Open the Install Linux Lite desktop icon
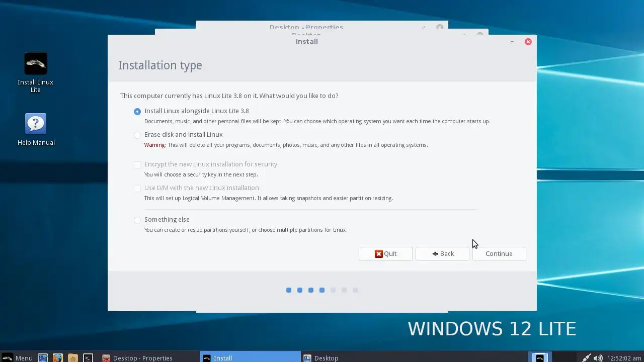The image size is (644, 362). (x=35, y=73)
